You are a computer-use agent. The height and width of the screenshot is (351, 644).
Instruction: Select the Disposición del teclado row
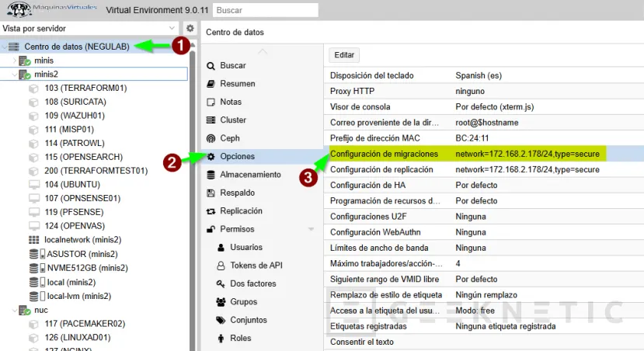pos(484,75)
